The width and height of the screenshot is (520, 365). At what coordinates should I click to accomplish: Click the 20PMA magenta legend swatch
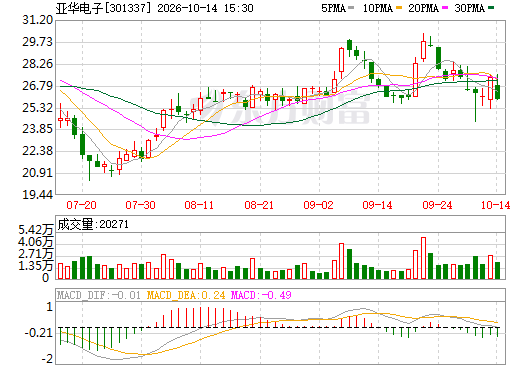click(445, 8)
